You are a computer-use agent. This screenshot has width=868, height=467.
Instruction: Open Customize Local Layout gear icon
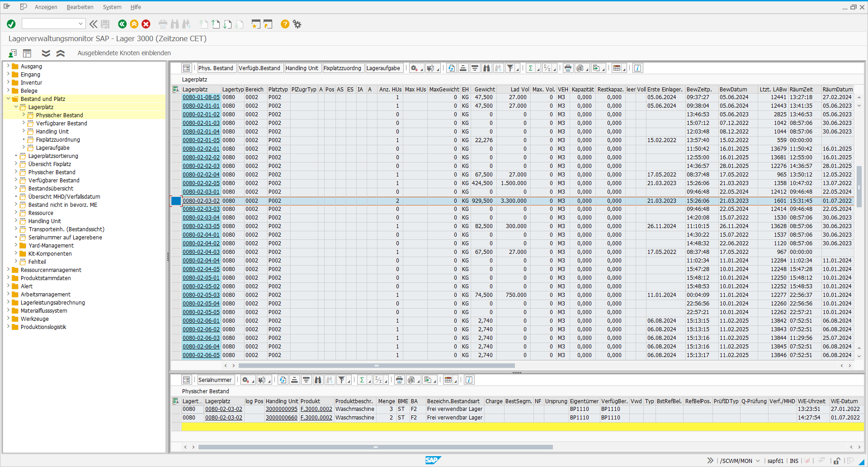(x=297, y=24)
